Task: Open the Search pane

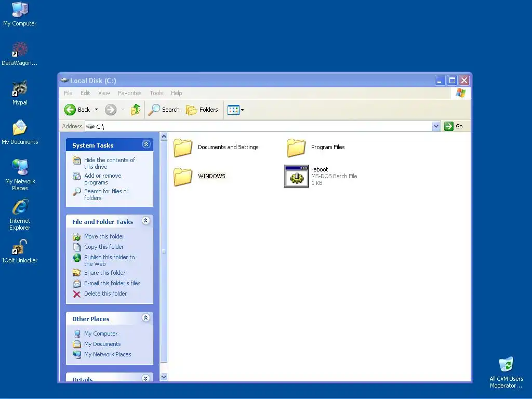Action: pyautogui.click(x=164, y=110)
